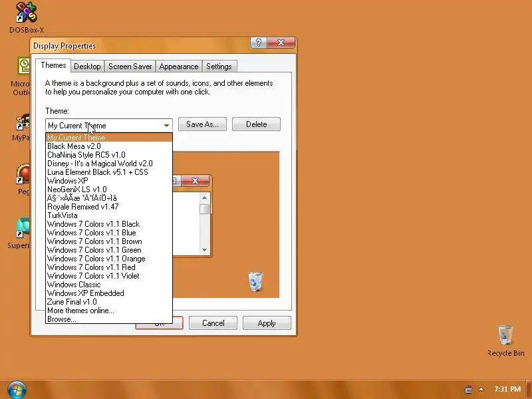The width and height of the screenshot is (532, 399).
Task: Click More themes online... entry
Action: pos(109,311)
